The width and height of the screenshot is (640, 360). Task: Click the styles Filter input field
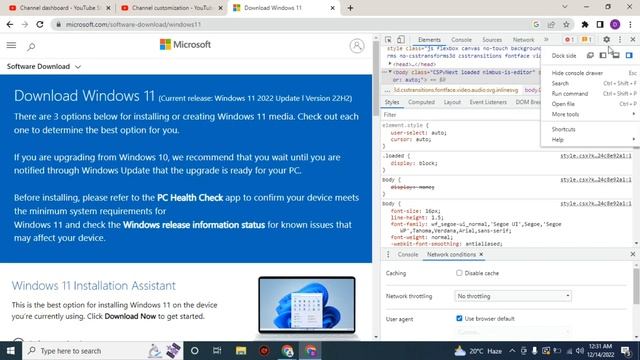460,115
